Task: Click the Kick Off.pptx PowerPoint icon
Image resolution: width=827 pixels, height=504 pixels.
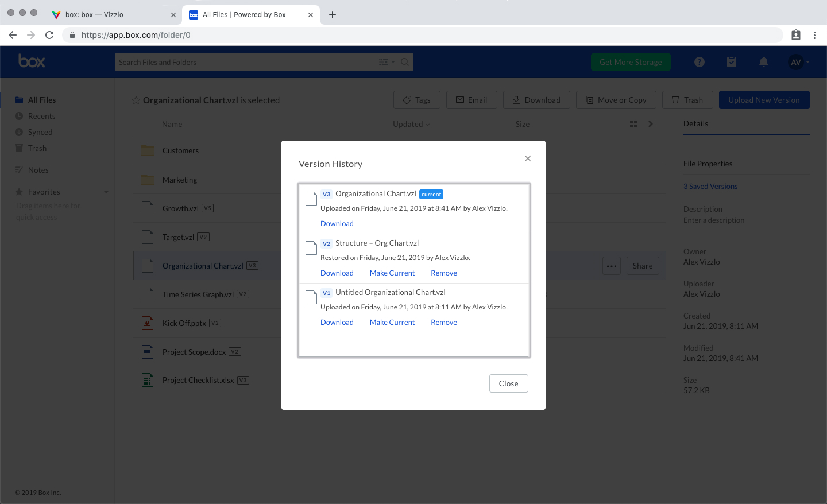Action: tap(148, 323)
